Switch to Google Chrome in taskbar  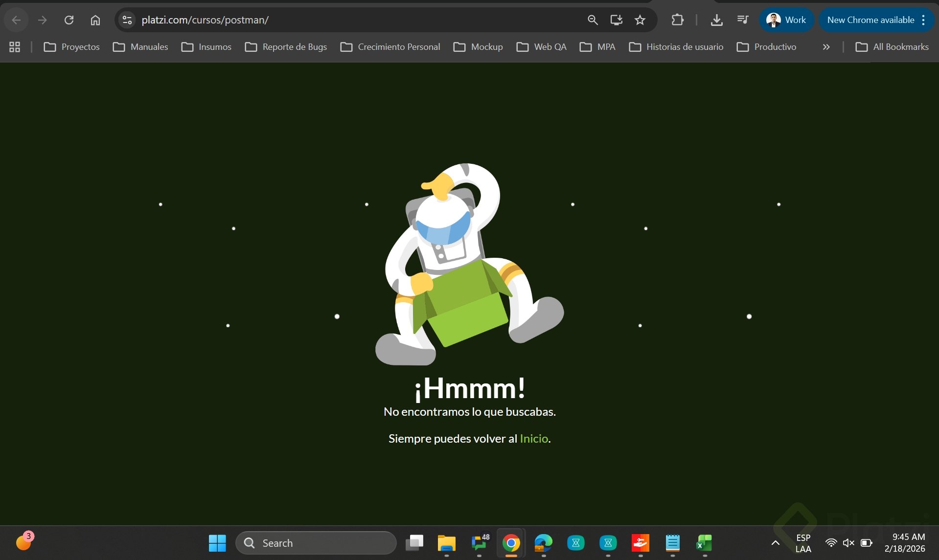511,543
